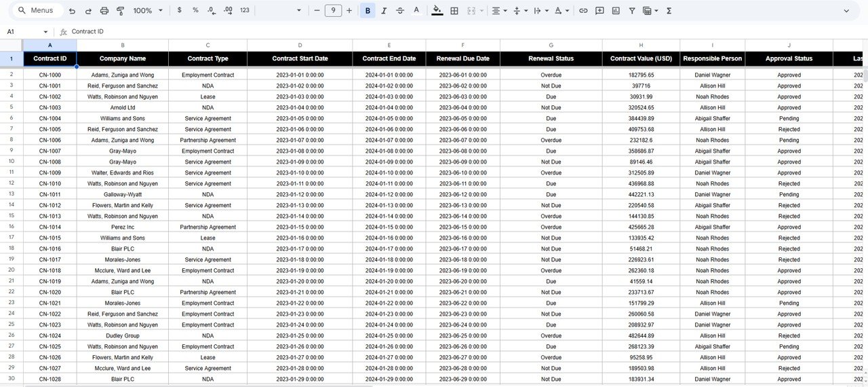The height and width of the screenshot is (387, 868).
Task: Open the Borders tool
Action: tap(454, 11)
